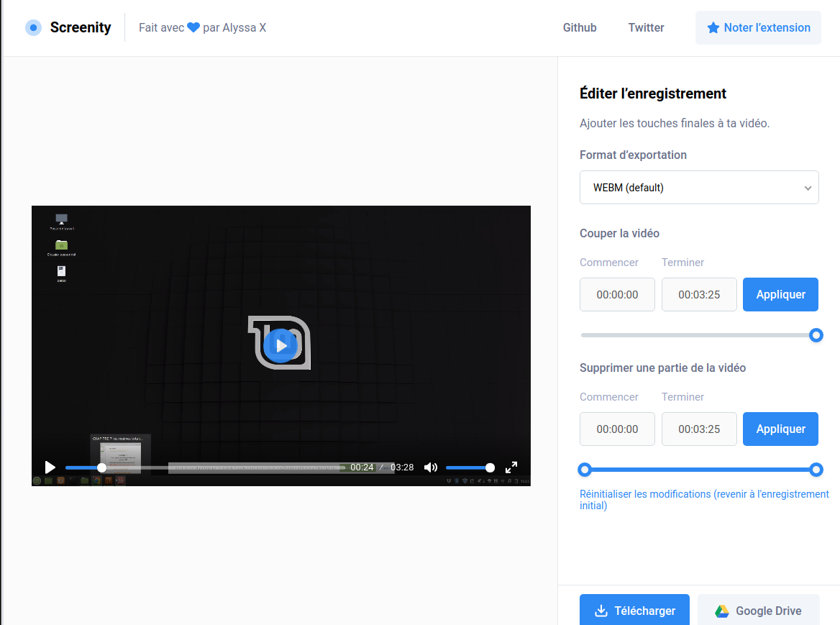Apply the trim with Couper la vidéo Appliquer
Image resolution: width=840 pixels, height=625 pixels.
pos(780,295)
